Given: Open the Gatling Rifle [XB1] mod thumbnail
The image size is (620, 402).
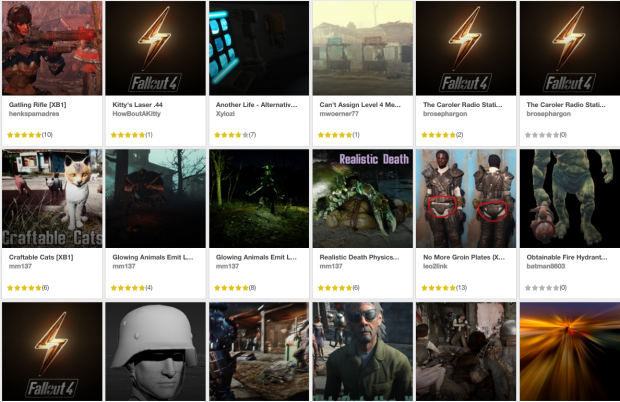Looking at the screenshot, I should pyautogui.click(x=52, y=48).
